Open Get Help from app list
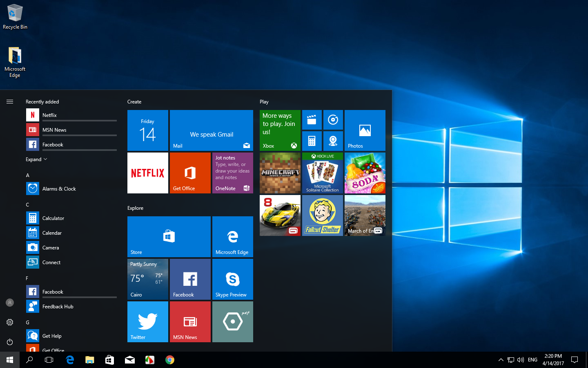The width and height of the screenshot is (588, 368). (71, 336)
